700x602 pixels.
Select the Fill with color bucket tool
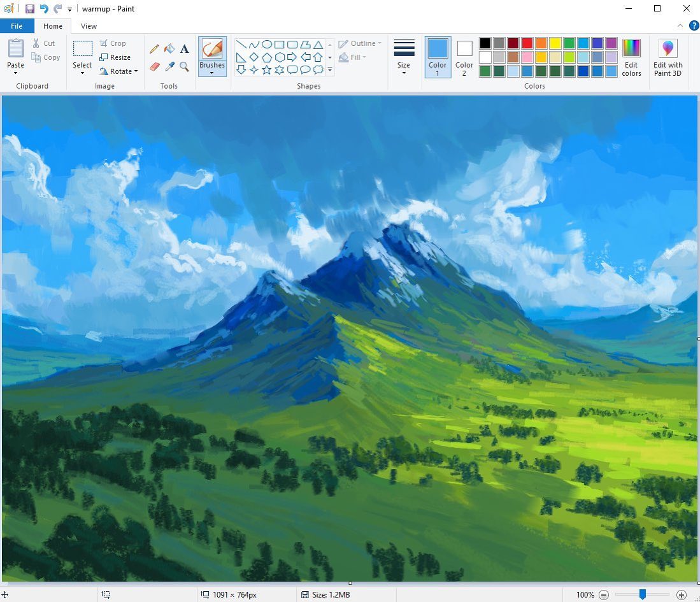(169, 48)
